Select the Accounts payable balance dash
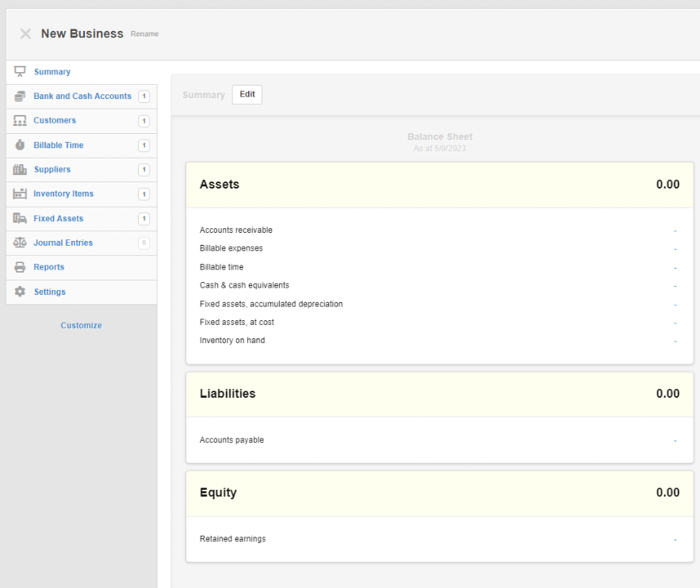 coord(675,441)
